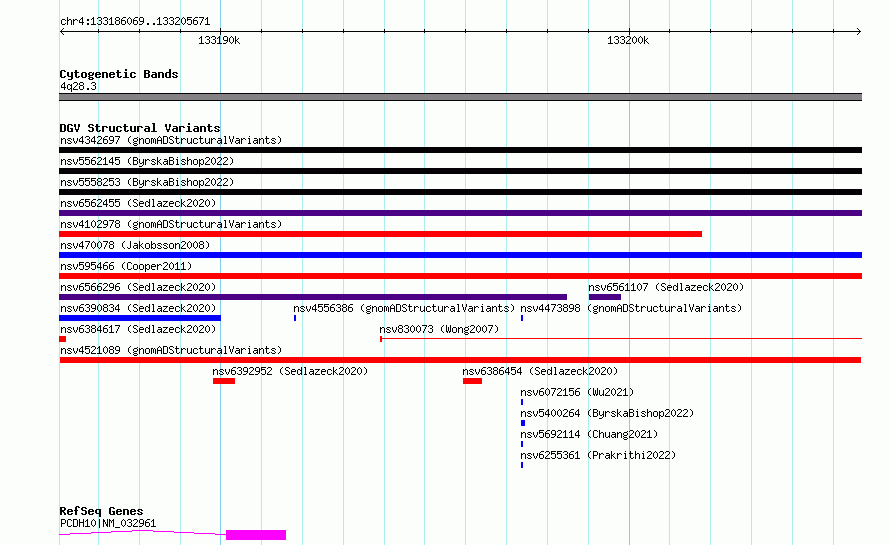
Task: Select the nsv6561107 Sedlazeck2020 short purple bar
Action: pos(604,297)
